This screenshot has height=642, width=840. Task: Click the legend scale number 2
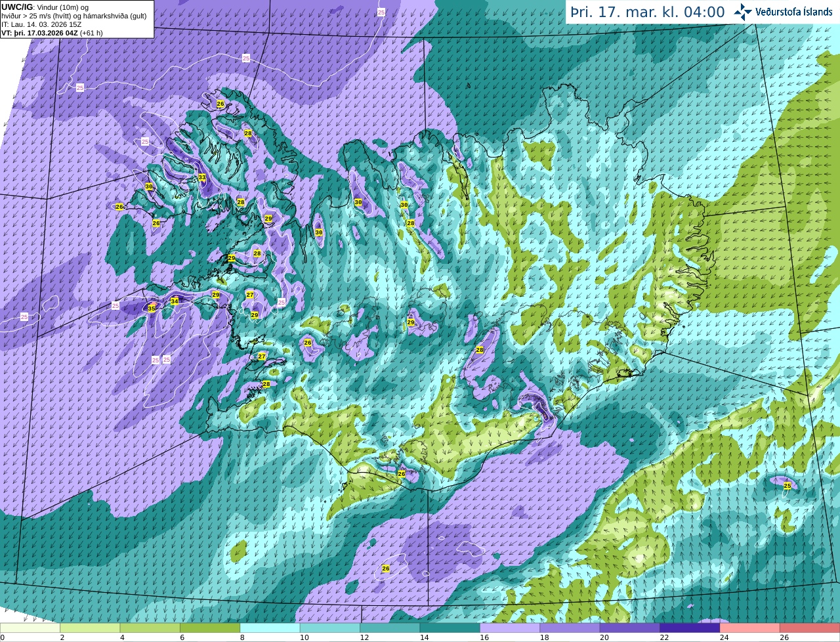62,637
